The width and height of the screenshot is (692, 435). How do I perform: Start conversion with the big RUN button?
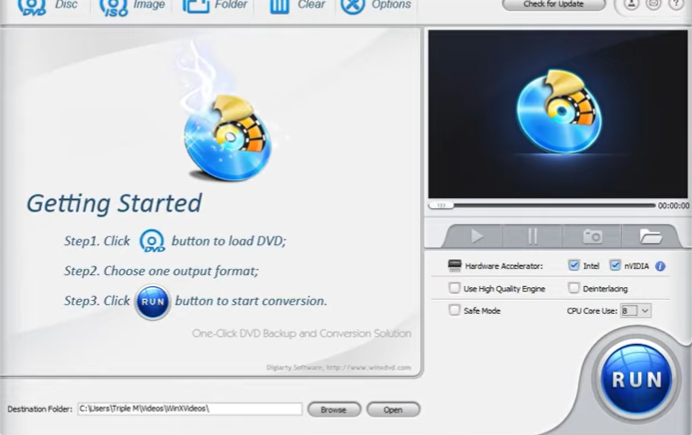pyautogui.click(x=636, y=380)
